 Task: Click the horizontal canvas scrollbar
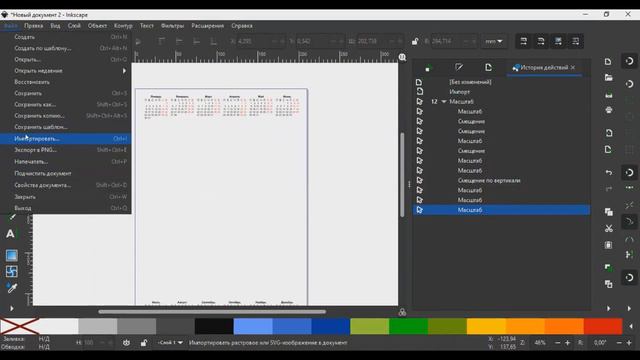[212, 312]
